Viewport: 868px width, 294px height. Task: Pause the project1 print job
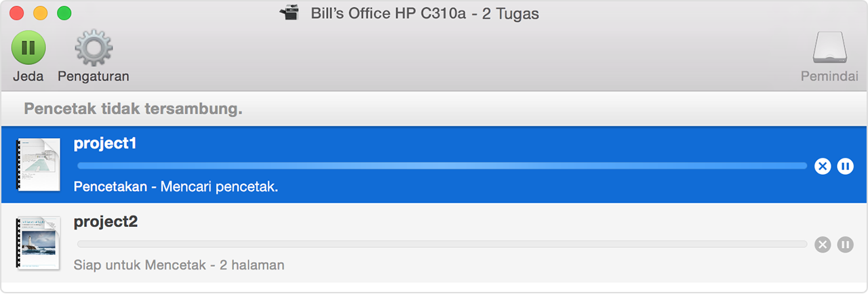click(845, 166)
